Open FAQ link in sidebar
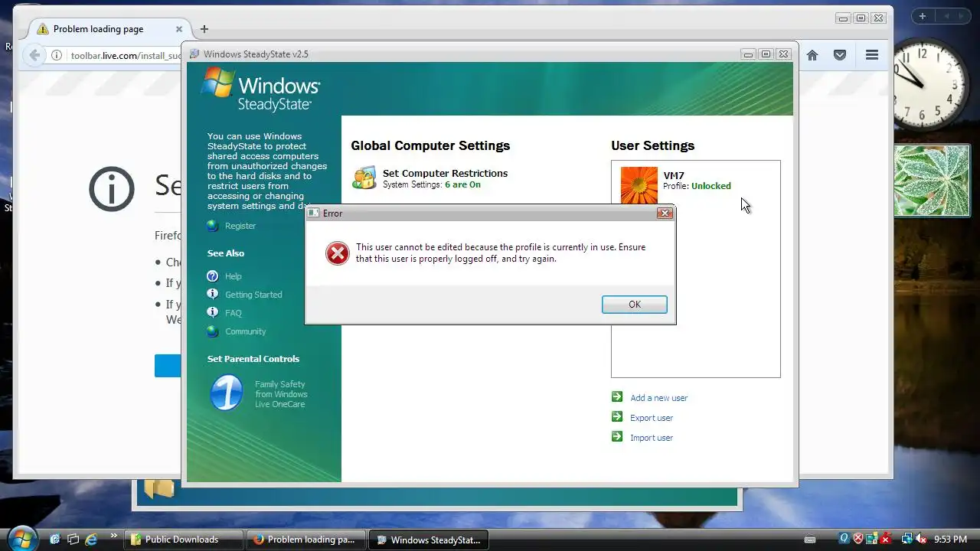This screenshot has width=980, height=551. [234, 313]
